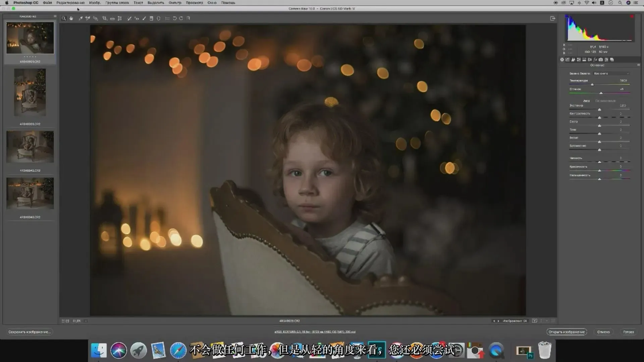The width and height of the screenshot is (644, 362).
Task: Open the white balance dropdown
Action: tap(611, 73)
